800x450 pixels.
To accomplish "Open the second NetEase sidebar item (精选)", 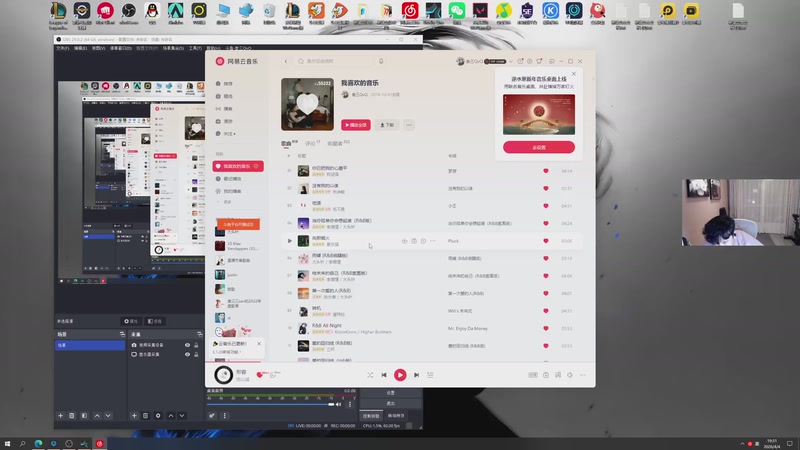I will 224,96.
